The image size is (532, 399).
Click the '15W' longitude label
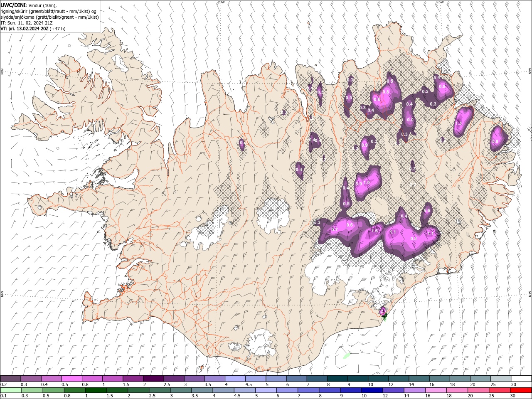(x=440, y=2)
